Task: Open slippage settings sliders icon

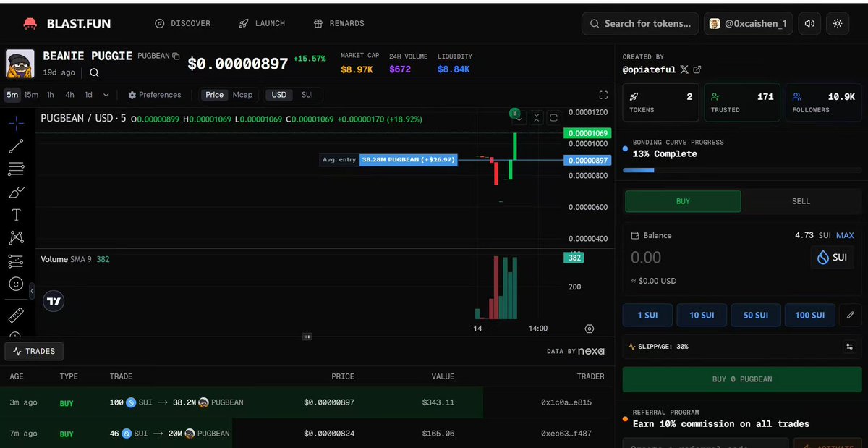Action: [849, 347]
